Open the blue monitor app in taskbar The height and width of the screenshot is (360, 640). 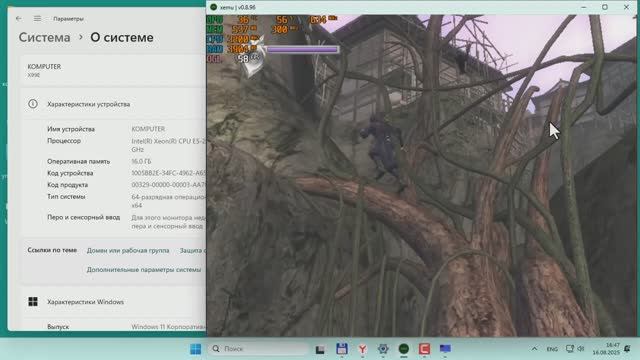coord(445,349)
